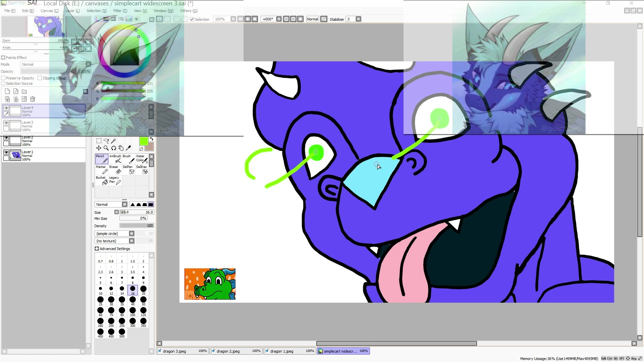Select the Legacy Pen tool
The height and width of the screenshot is (362, 644).
[x=115, y=180]
